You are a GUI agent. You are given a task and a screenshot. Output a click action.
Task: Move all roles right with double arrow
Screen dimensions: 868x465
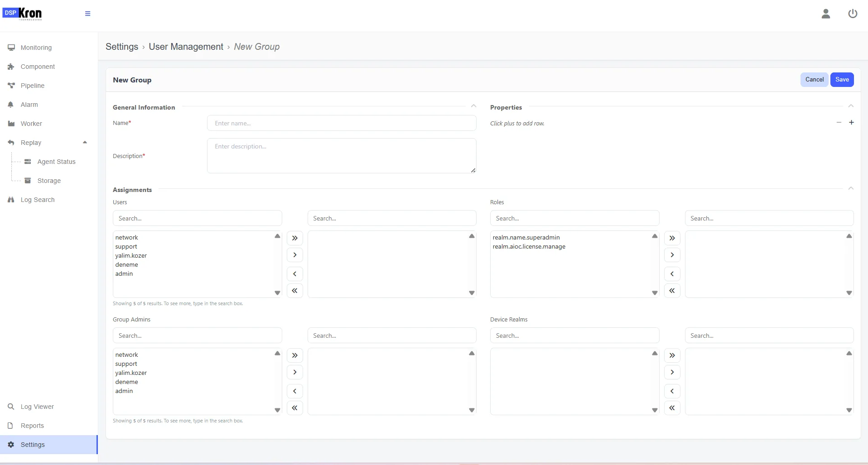click(x=672, y=238)
